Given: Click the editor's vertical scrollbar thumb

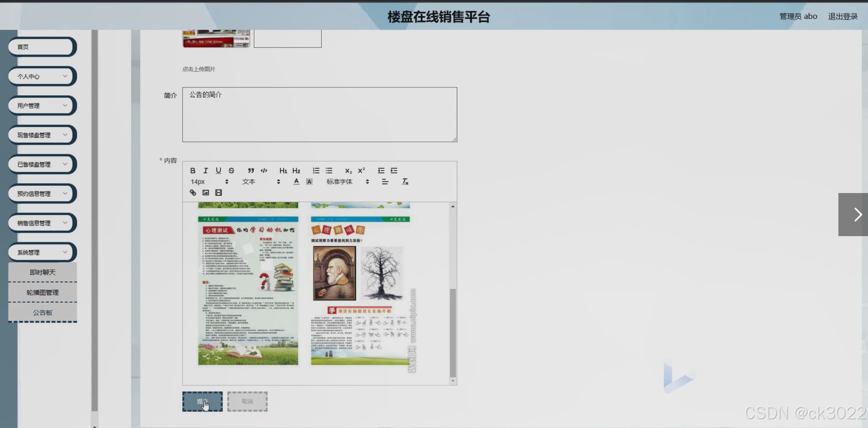Looking at the screenshot, I should [x=453, y=333].
